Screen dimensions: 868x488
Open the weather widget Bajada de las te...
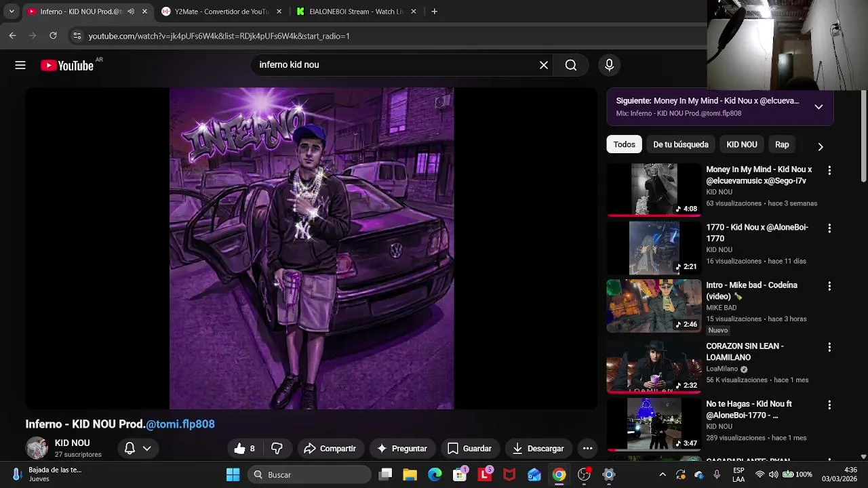46,474
